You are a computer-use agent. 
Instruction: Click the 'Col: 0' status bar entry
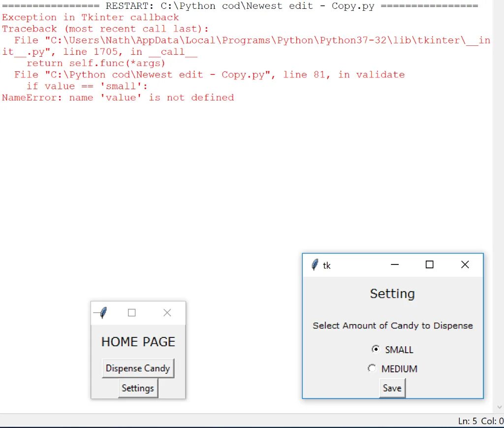(x=492, y=421)
